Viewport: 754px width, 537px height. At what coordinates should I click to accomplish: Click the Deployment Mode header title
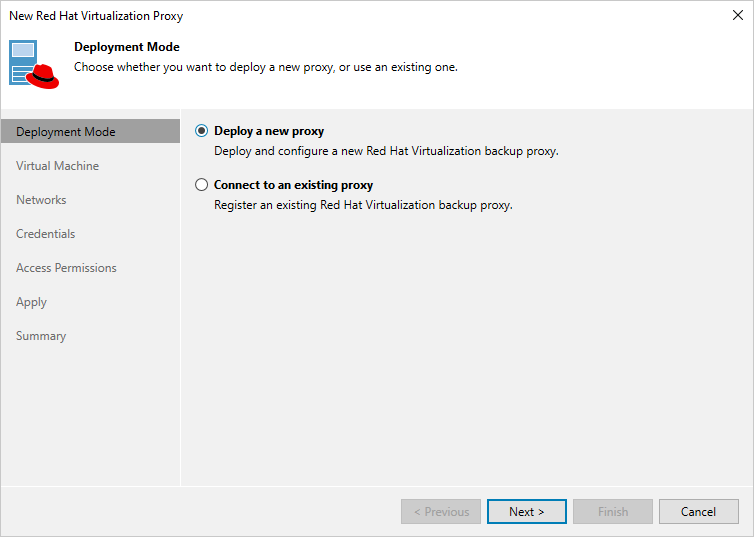[127, 47]
